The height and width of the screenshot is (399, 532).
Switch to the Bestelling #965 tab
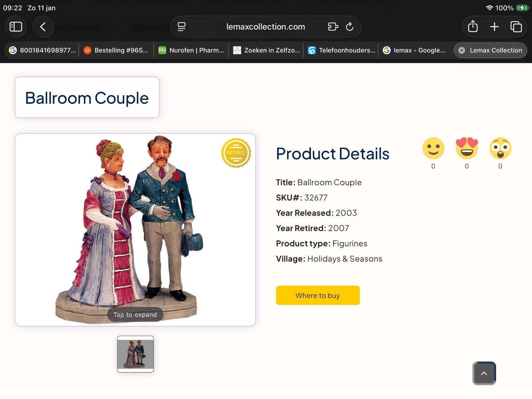point(116,50)
